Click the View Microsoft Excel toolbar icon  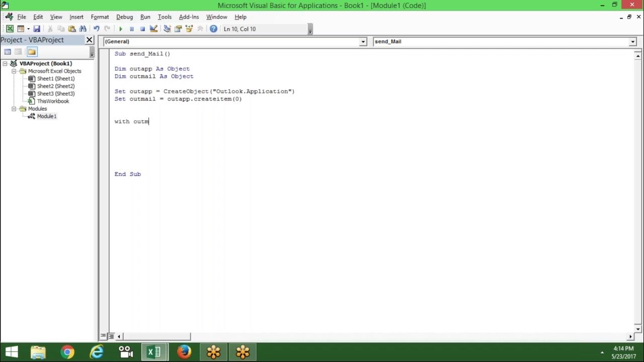coord(10,29)
